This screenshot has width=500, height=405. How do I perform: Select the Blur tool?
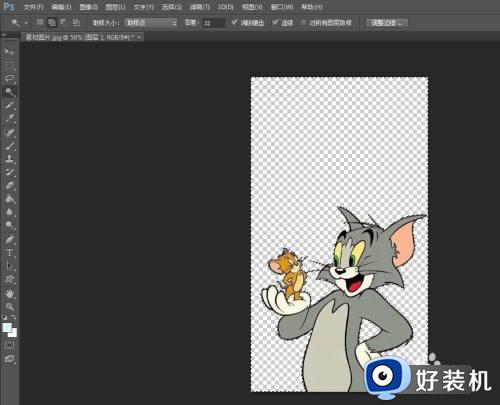pyautogui.click(x=9, y=212)
